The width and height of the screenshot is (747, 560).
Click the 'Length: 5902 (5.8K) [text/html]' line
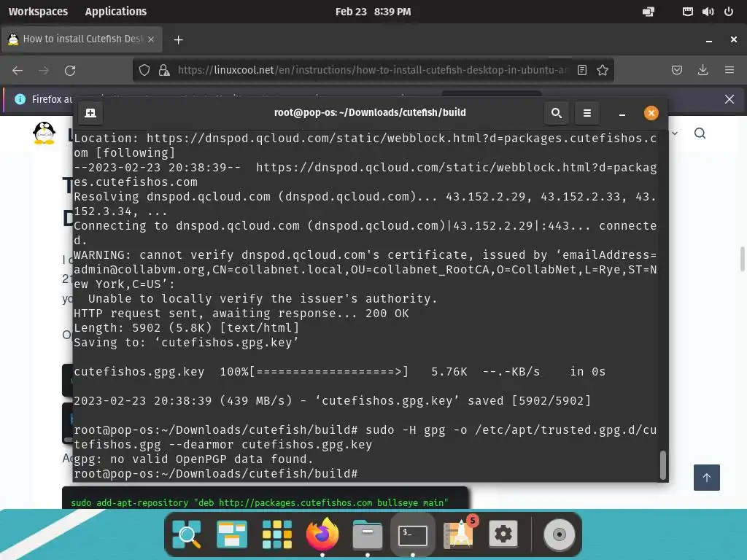pos(186,327)
